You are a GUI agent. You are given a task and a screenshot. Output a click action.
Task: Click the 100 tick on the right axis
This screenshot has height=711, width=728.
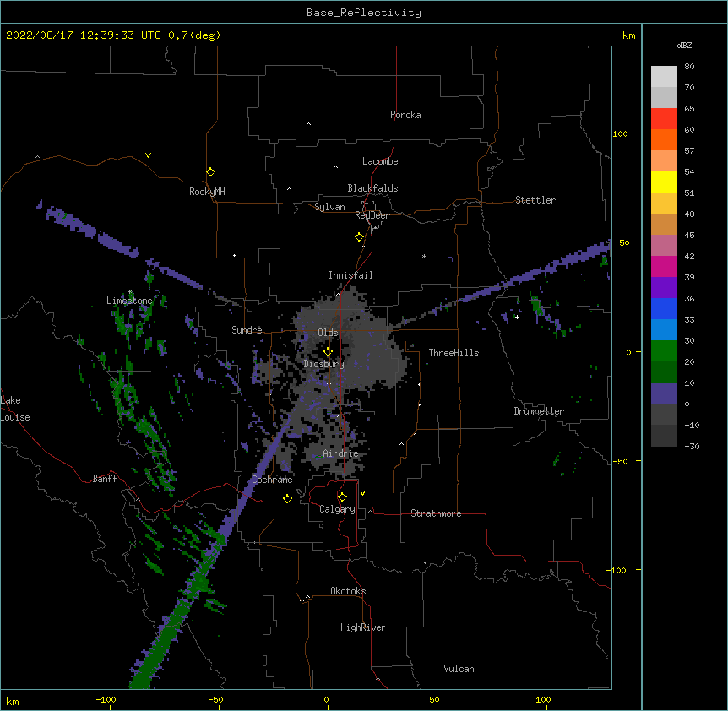[620, 133]
